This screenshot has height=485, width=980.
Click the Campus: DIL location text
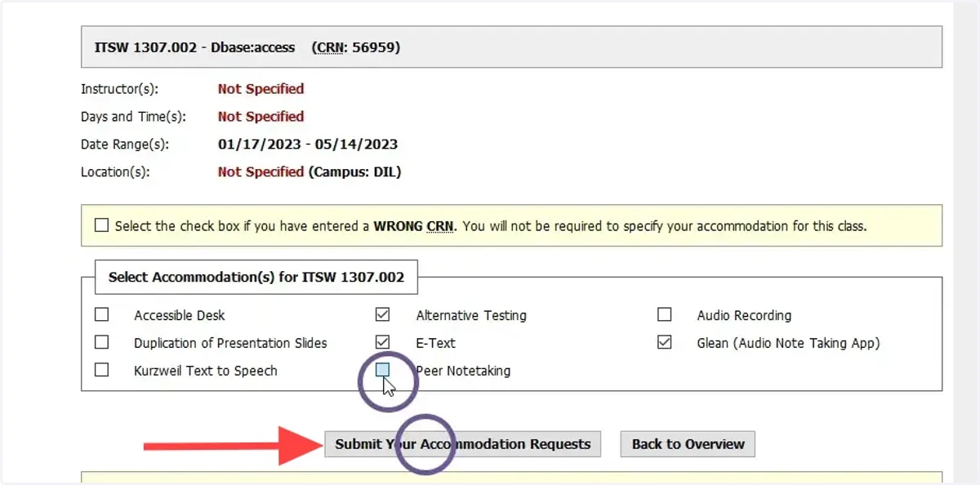point(354,172)
